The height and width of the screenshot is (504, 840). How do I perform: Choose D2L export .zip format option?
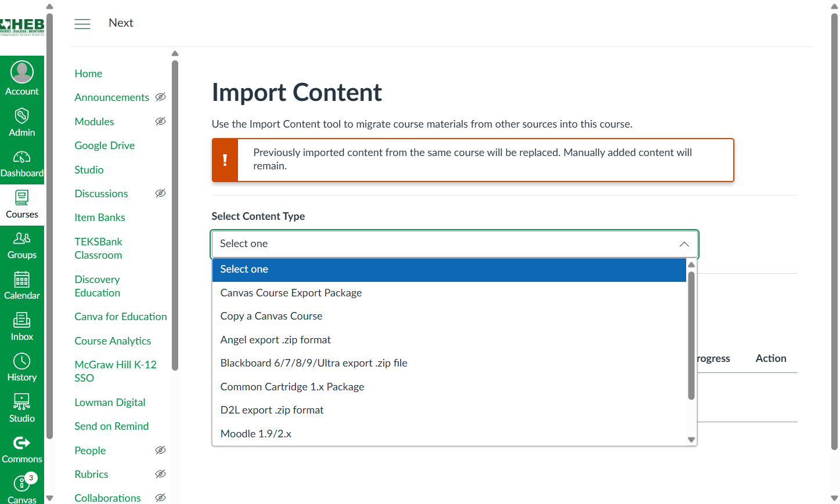[449, 410]
